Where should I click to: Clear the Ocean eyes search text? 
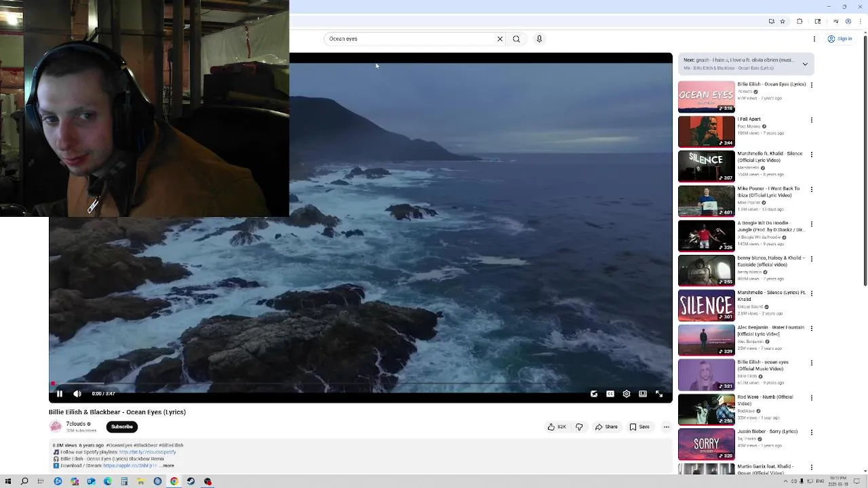click(500, 39)
